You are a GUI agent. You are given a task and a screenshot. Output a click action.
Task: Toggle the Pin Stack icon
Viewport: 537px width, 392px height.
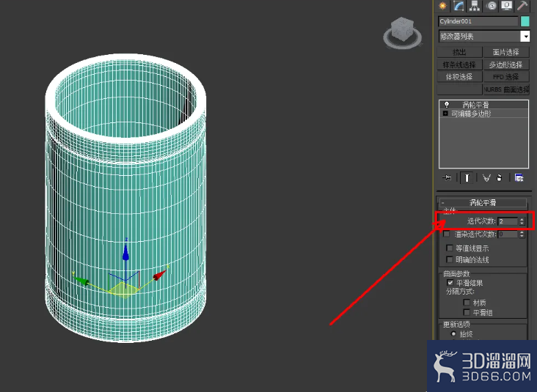click(447, 178)
